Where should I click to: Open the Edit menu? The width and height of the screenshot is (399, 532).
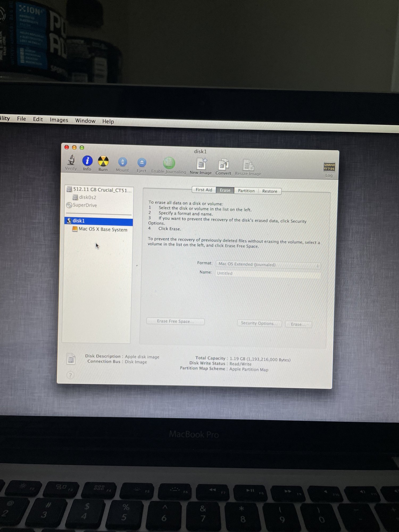tap(38, 119)
